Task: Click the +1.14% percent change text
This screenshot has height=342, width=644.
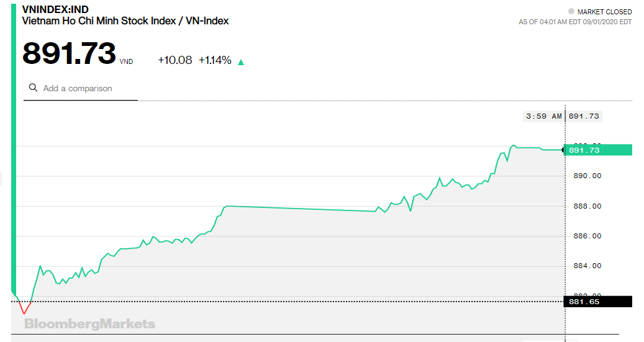Action: [215, 60]
